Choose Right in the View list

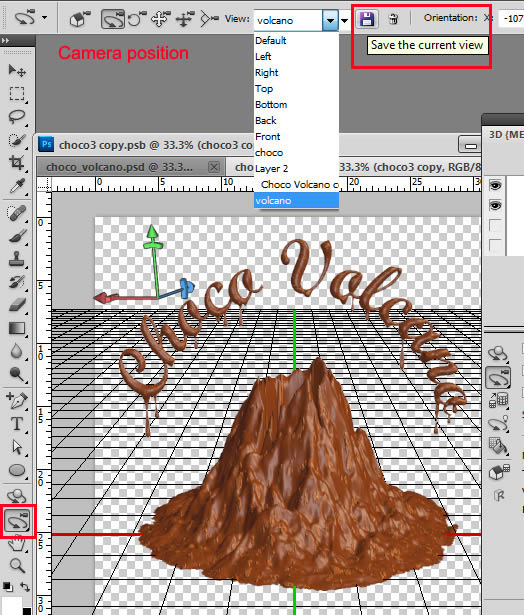coord(296,73)
